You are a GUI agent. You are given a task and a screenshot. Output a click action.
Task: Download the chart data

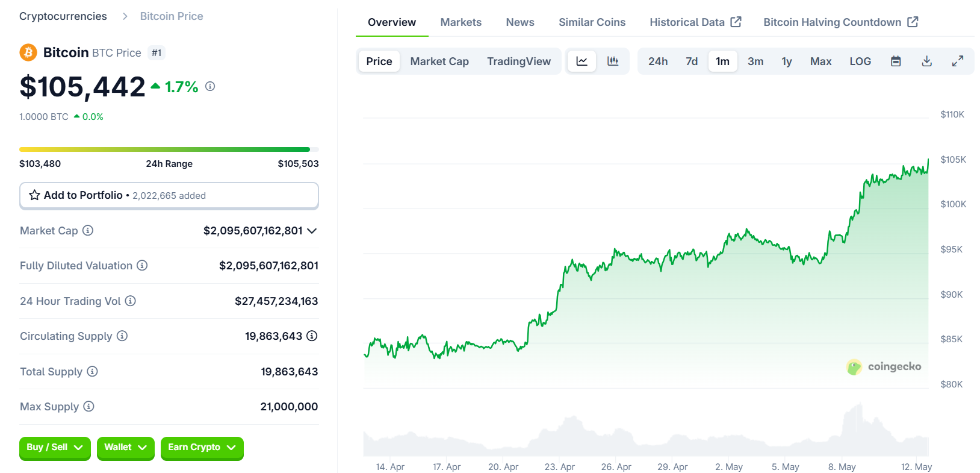(x=926, y=61)
